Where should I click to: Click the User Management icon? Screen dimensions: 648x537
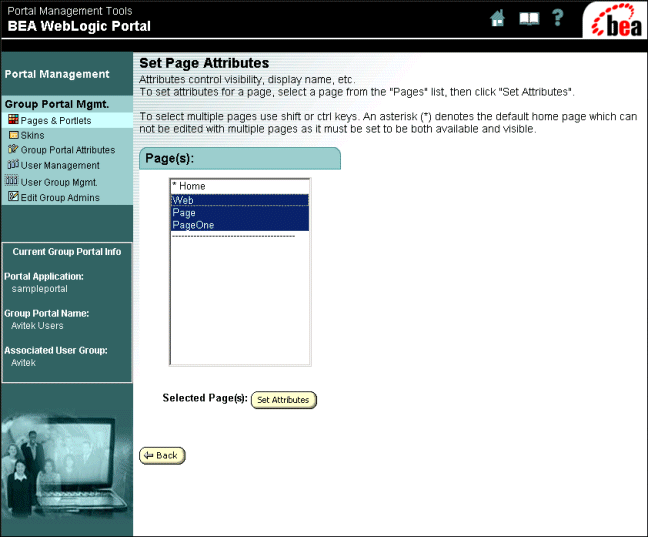(13, 164)
